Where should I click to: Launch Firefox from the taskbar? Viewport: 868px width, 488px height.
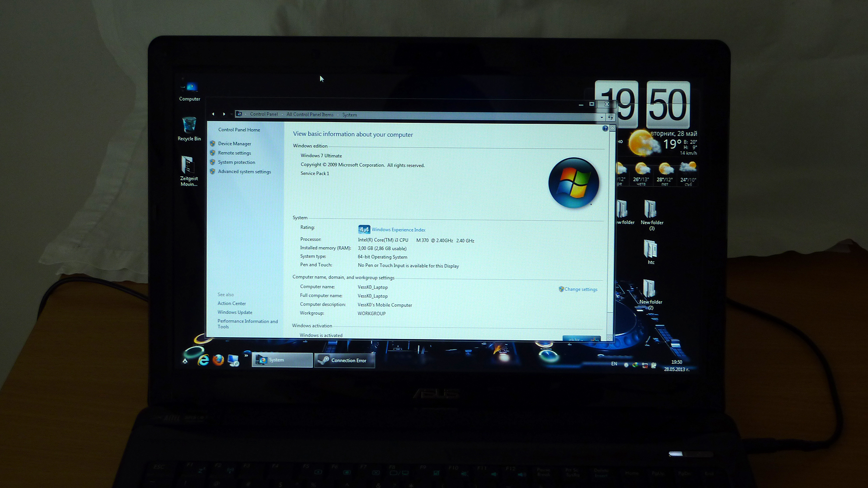coord(218,360)
